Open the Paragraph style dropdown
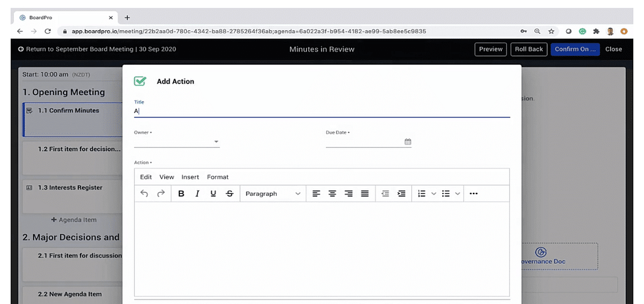The height and width of the screenshot is (304, 644). [x=273, y=194]
